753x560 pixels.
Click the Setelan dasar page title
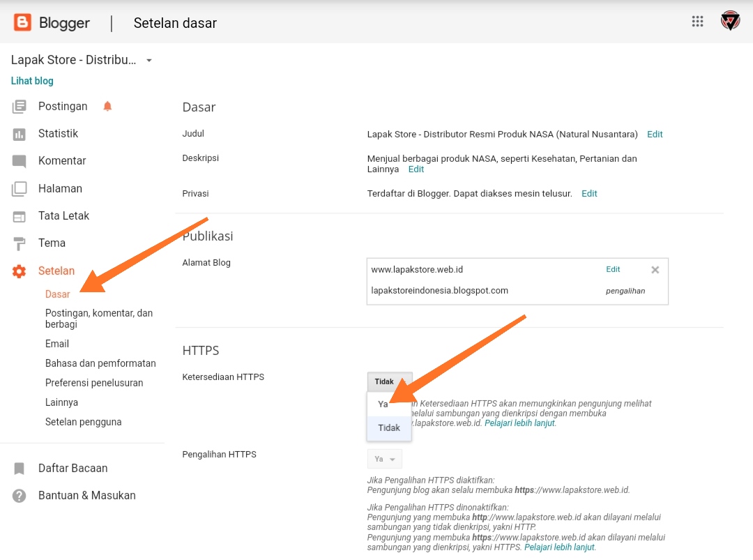point(175,23)
